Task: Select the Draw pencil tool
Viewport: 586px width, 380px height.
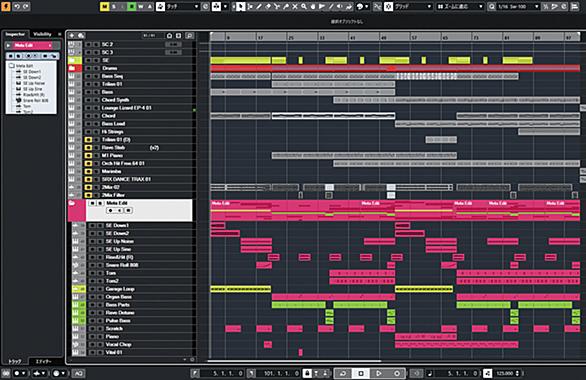Action: [x=259, y=6]
